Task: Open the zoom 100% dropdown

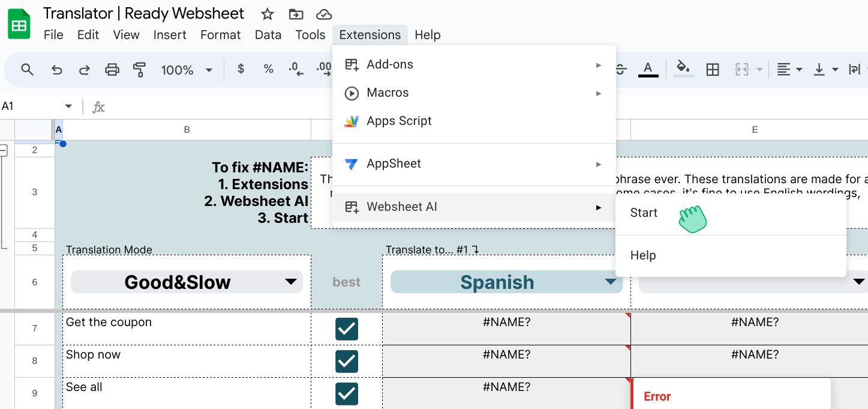Action: coord(187,70)
